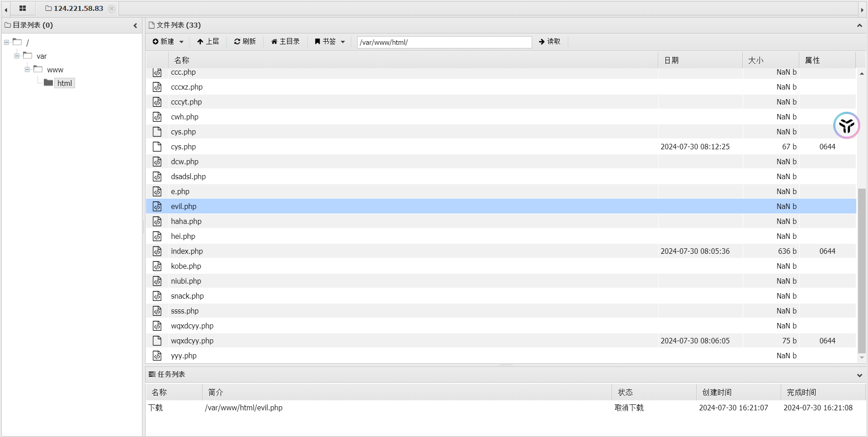Click the cwh.php file icon
The height and width of the screenshot is (437, 868).
(157, 117)
